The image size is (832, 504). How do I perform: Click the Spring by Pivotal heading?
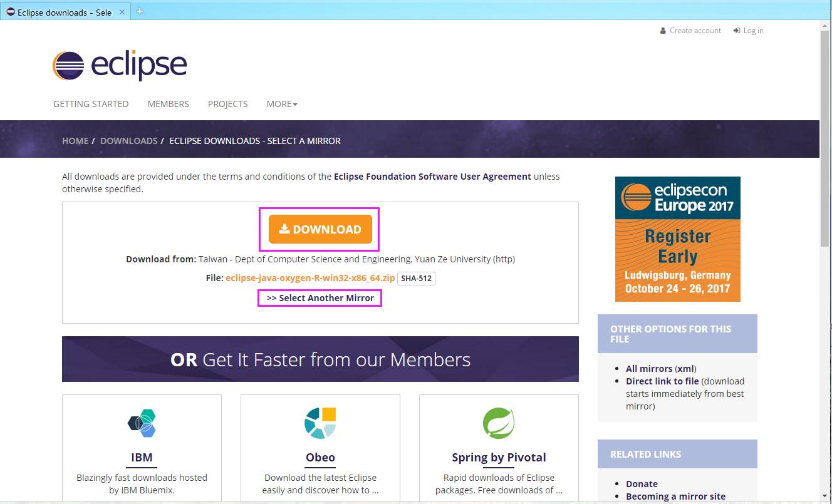tap(499, 458)
